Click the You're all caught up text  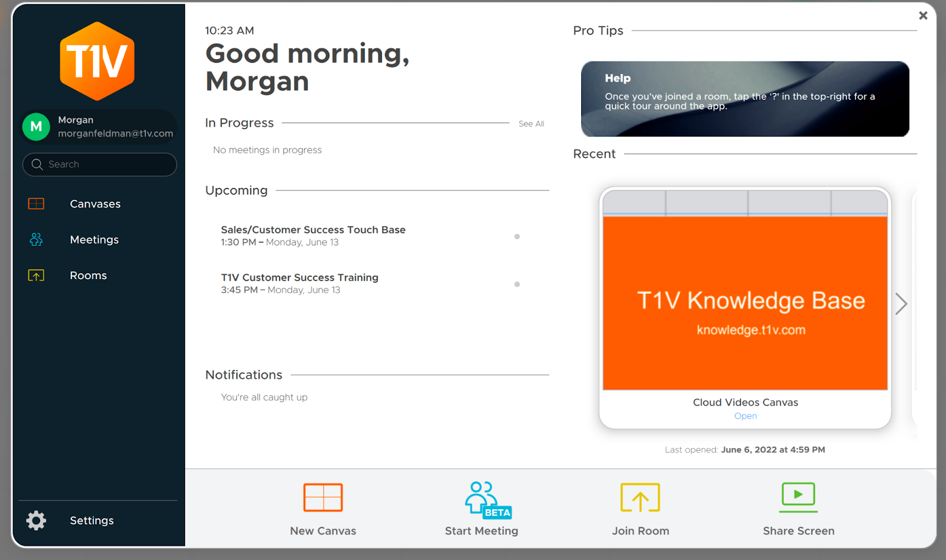point(264,397)
